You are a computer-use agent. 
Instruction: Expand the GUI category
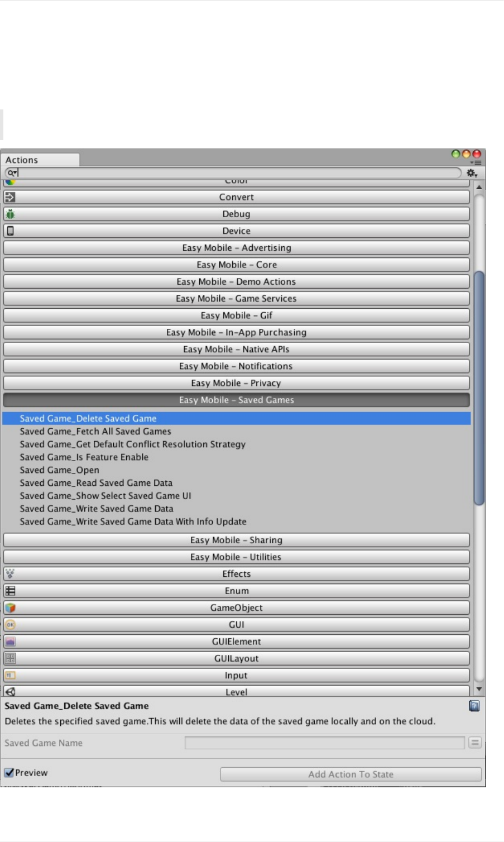pos(236,624)
